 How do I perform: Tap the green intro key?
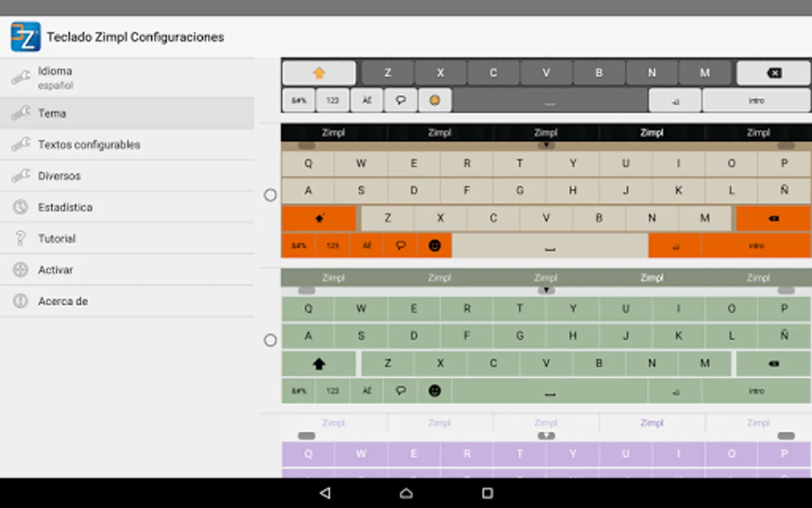click(x=757, y=391)
